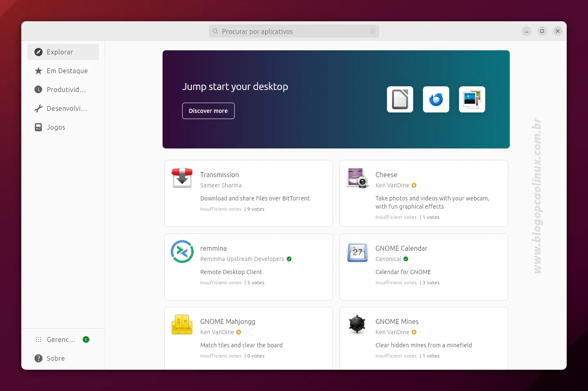Click the star badge beside Mahjongg's Ken VanDine
This screenshot has height=391, width=588.
point(239,332)
